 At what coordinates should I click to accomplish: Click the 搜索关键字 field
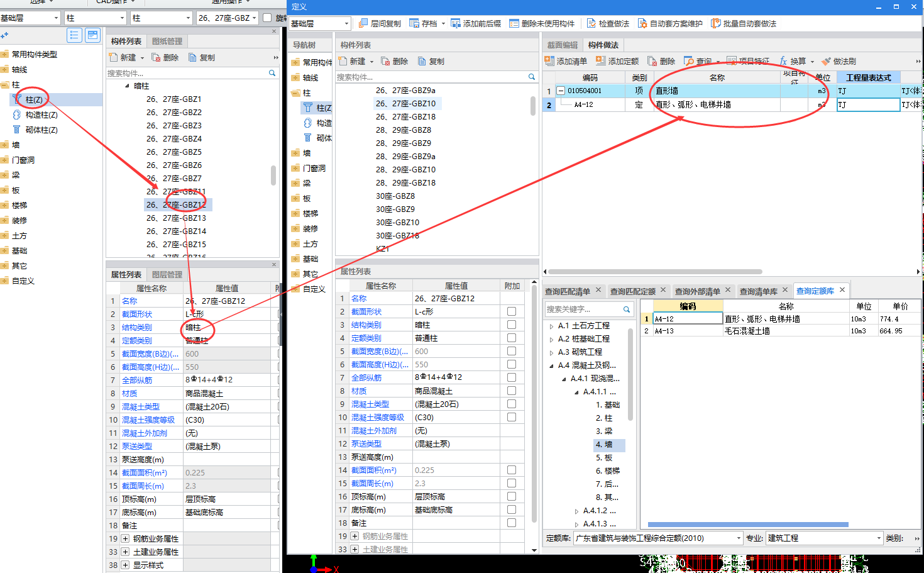pyautogui.click(x=583, y=309)
